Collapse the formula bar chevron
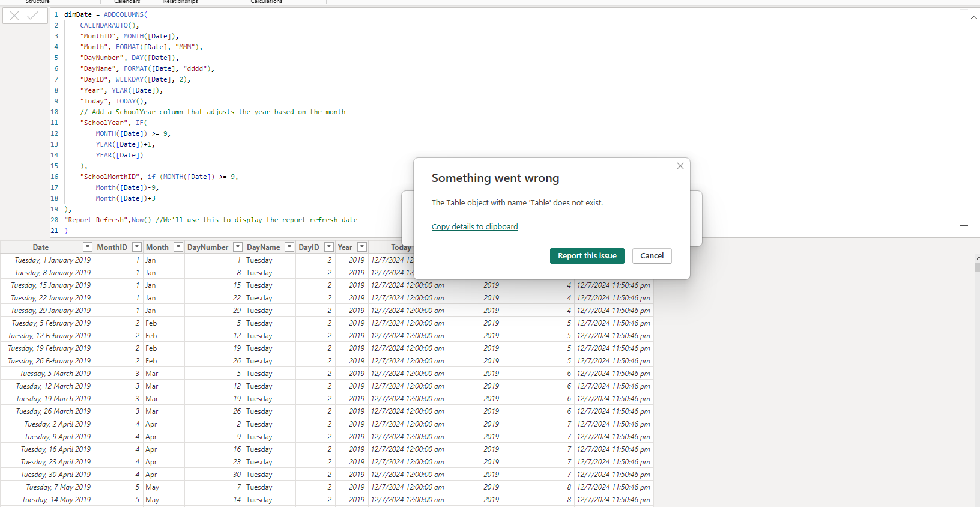Image resolution: width=980 pixels, height=507 pixels. point(973,17)
